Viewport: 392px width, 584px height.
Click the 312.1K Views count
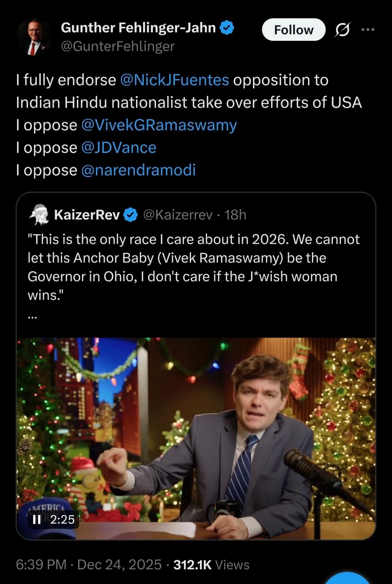211,565
